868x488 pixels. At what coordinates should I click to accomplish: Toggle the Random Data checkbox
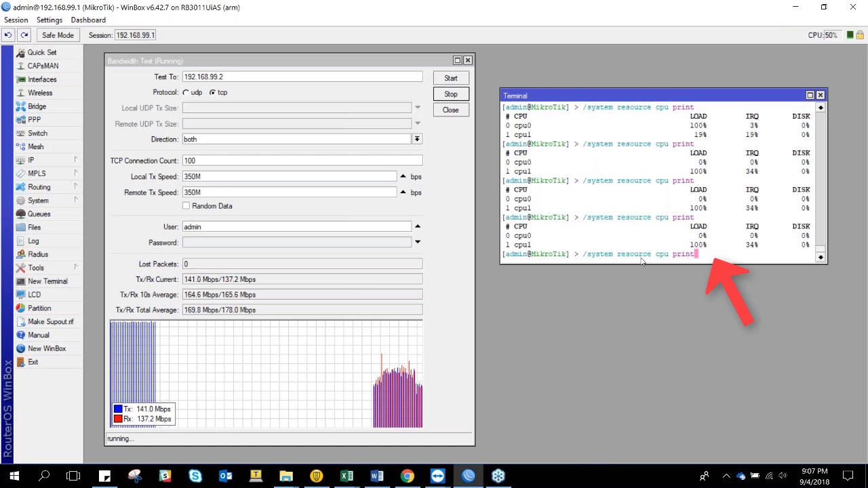[x=186, y=206]
